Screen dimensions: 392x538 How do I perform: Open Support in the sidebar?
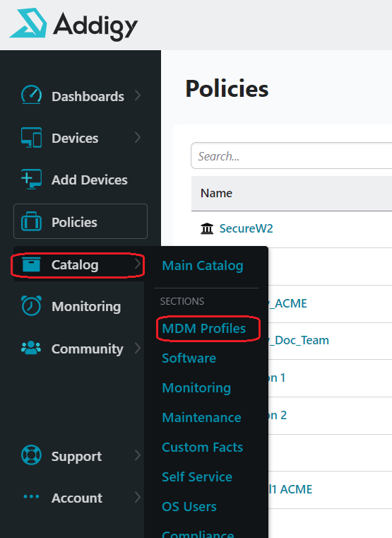point(81,456)
